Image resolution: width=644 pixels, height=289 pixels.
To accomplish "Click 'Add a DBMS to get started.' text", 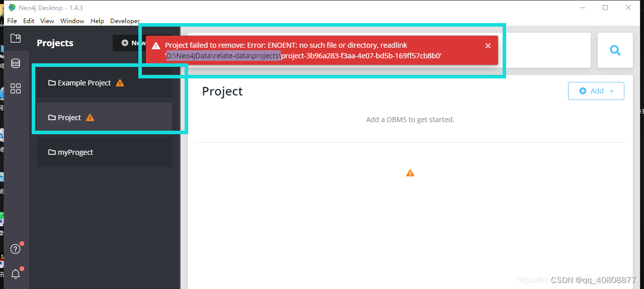I will pos(410,120).
